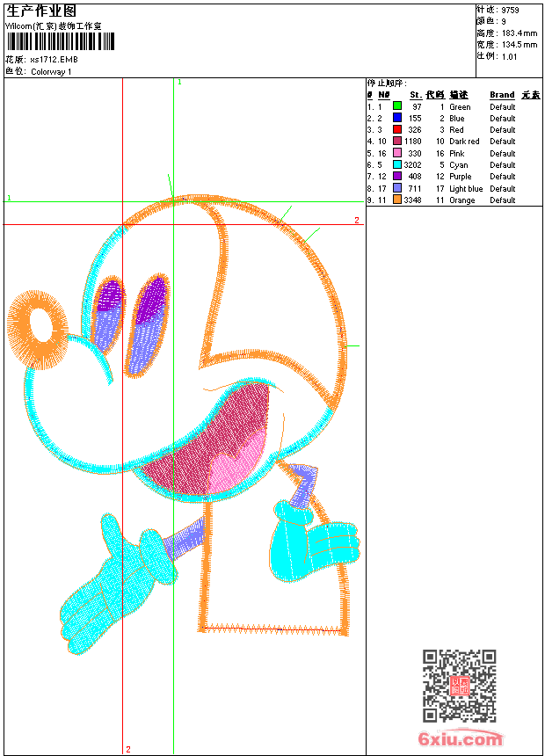Click stitch count 711 in Light blue row
Viewport: 545px width, 756px height.
415,189
